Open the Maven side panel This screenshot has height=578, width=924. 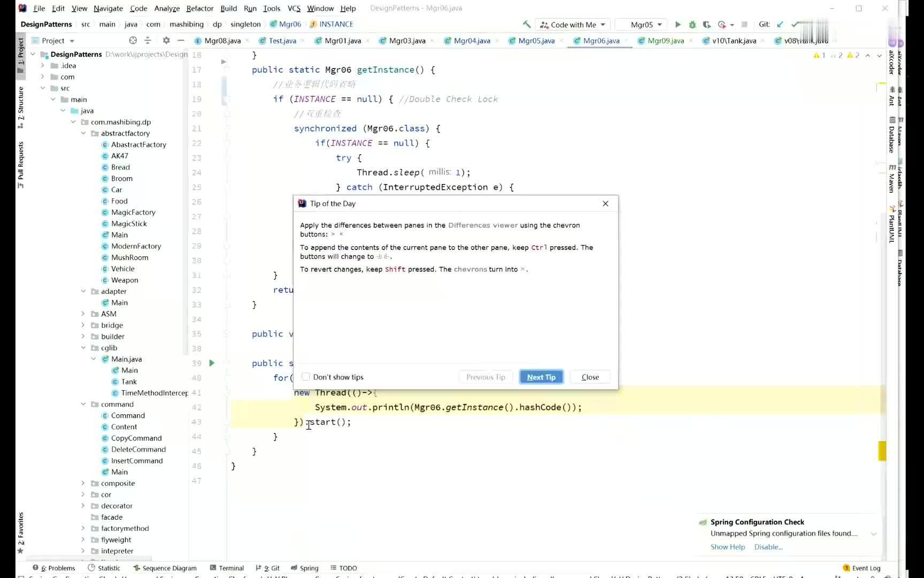[891, 179]
